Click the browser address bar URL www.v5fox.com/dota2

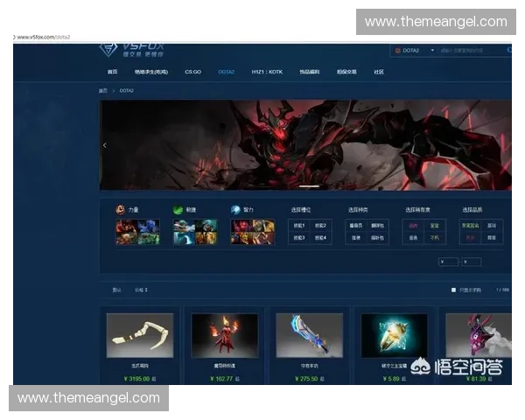(44, 37)
